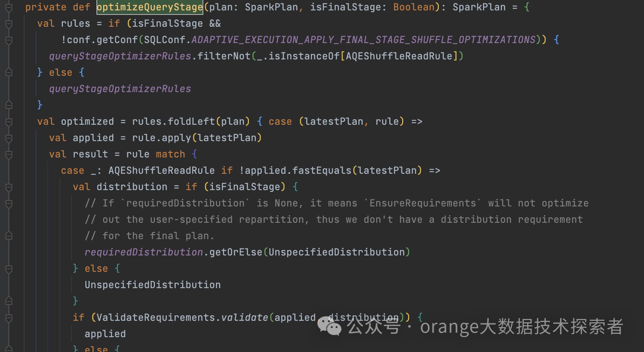Click 'user-specified repartition' comment text
This screenshot has height=352, width=644.
pyautogui.click(x=227, y=219)
